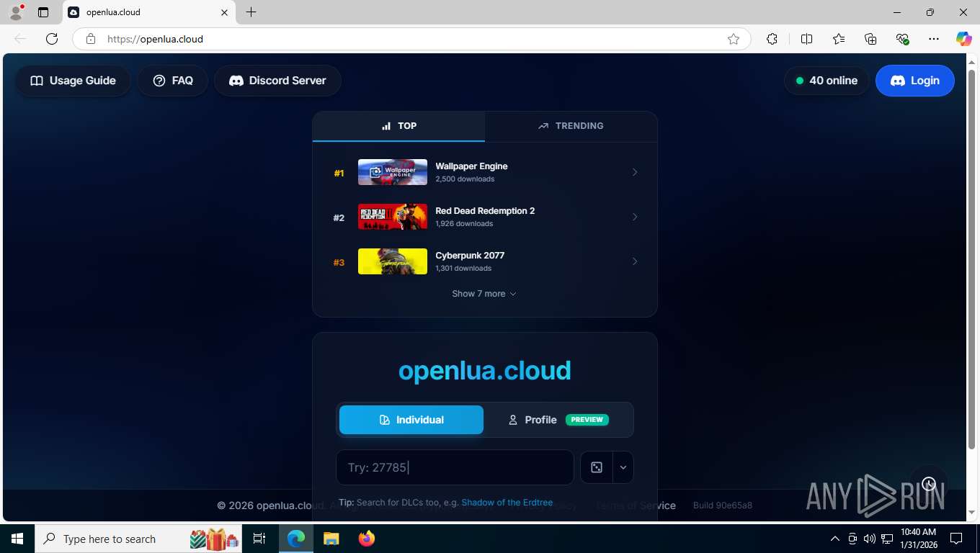View site information lock icon
This screenshot has width=980, height=553.
click(x=91, y=39)
